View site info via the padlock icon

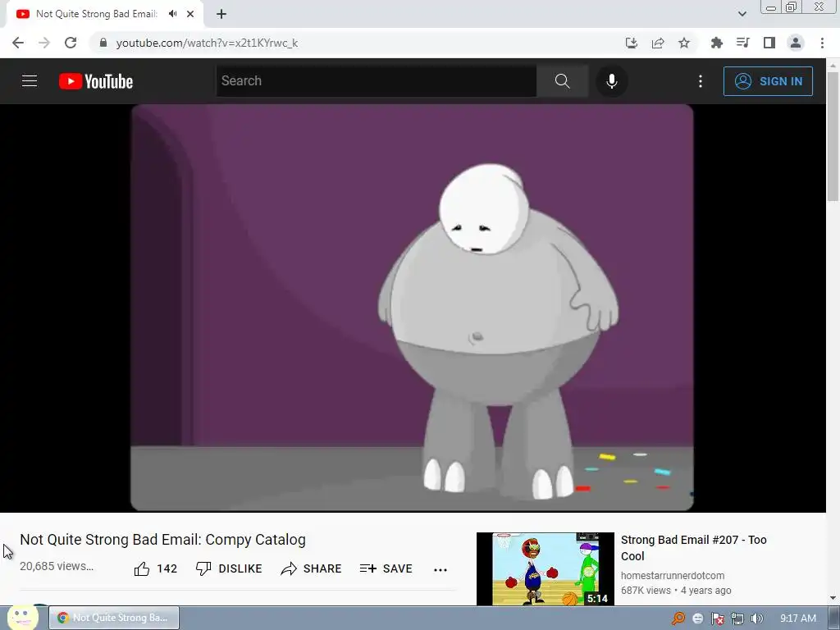tap(103, 43)
